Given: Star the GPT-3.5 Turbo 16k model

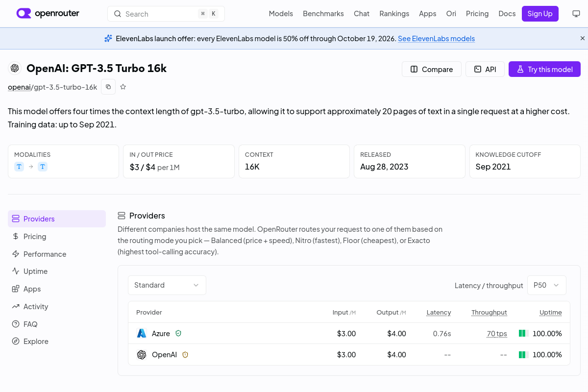Looking at the screenshot, I should click(123, 87).
